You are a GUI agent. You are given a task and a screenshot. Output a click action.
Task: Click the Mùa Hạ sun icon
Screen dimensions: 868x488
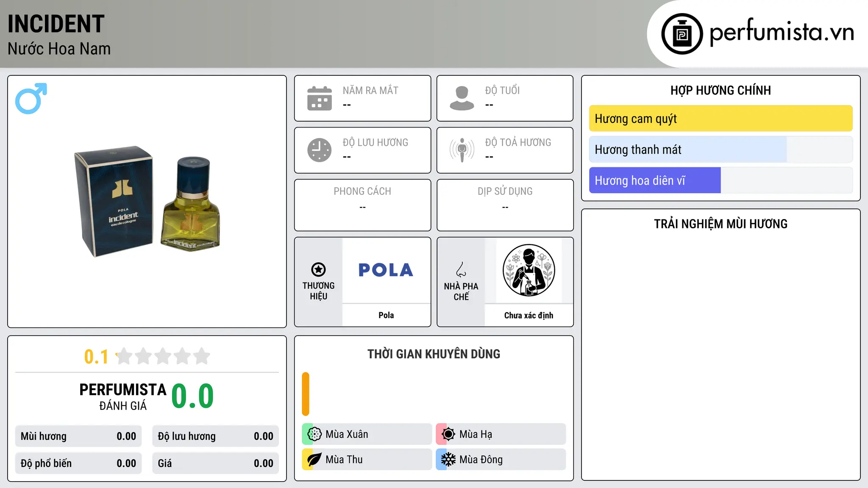point(448,434)
